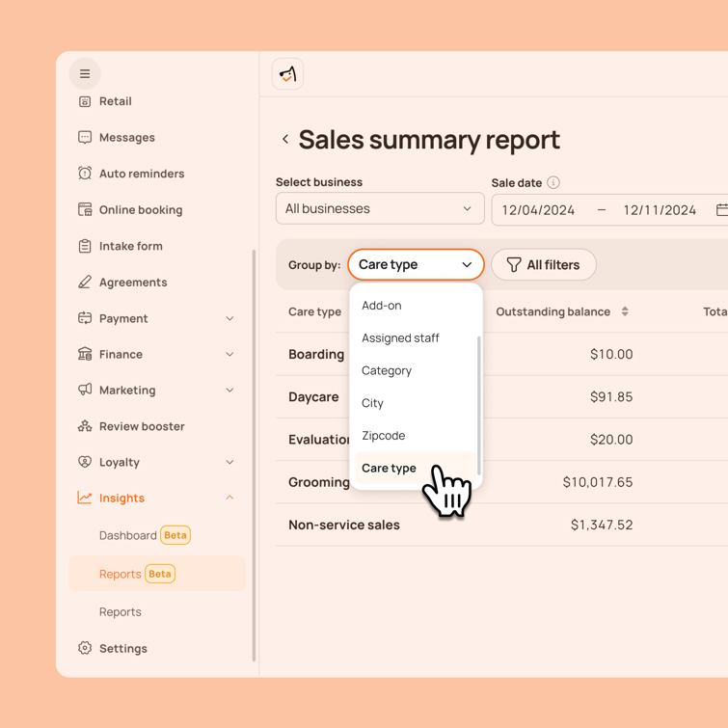Click the Messages chat icon

[85, 138]
